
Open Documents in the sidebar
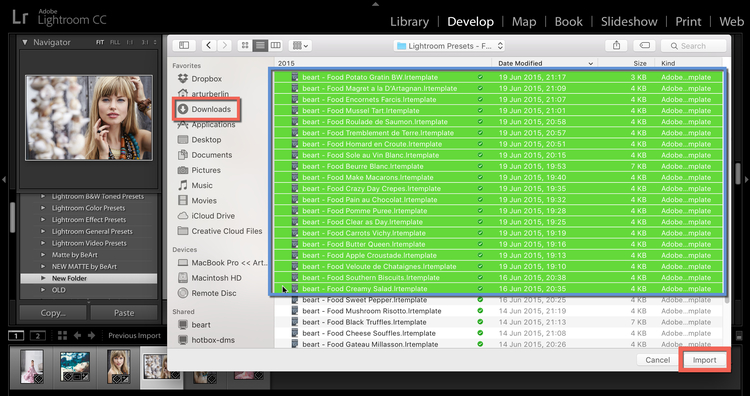206,155
